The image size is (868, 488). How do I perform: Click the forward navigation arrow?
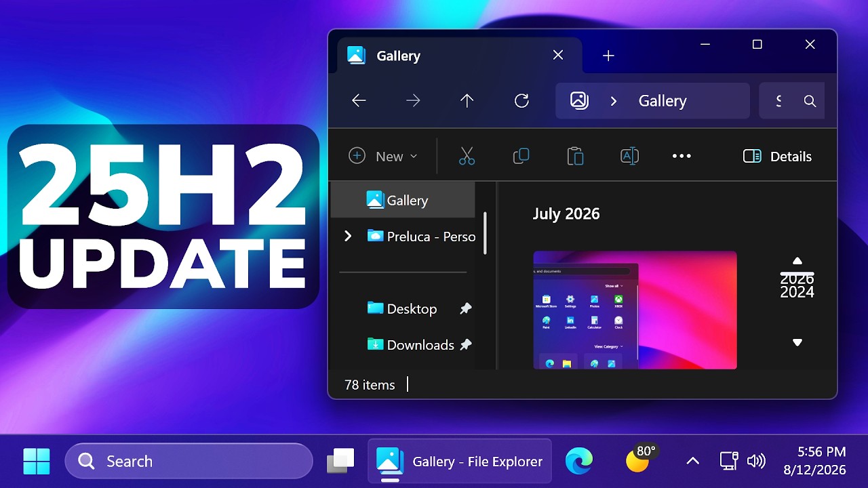tap(413, 101)
